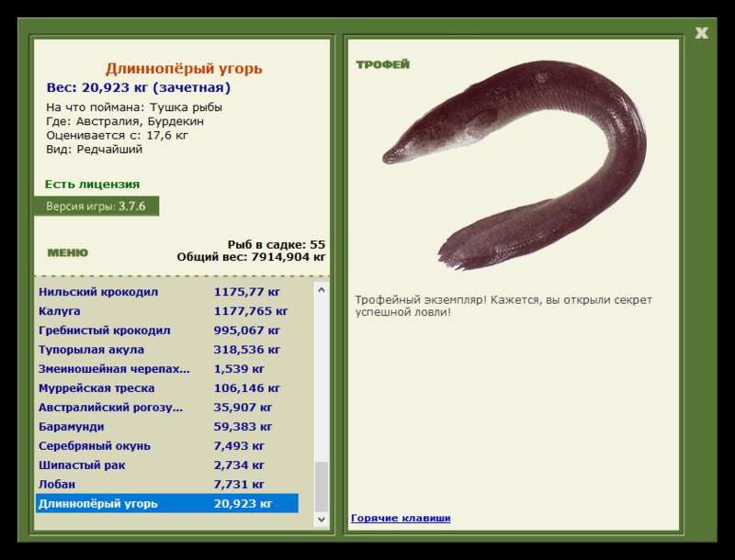Select the Серебряный окунь row
735x560 pixels.
click(167, 446)
